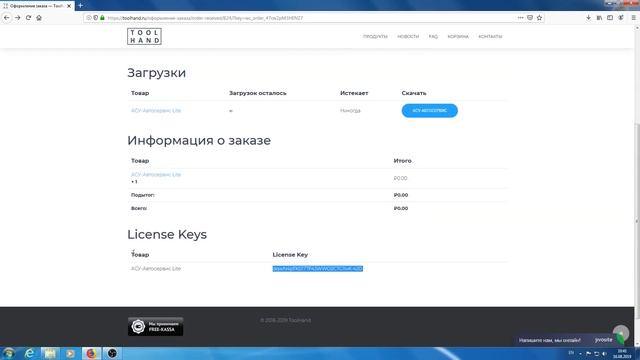Open the Контакты menu item

490,37
